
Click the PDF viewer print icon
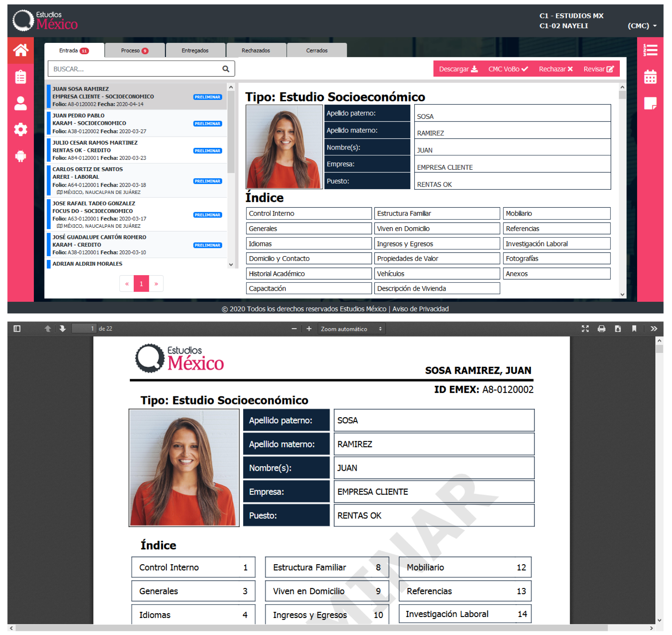click(x=602, y=329)
